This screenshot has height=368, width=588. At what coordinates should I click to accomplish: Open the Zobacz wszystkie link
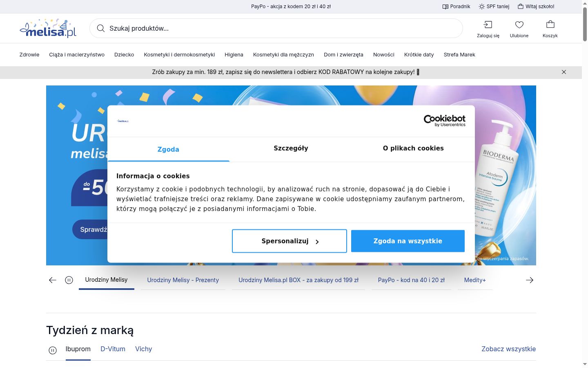(x=508, y=349)
